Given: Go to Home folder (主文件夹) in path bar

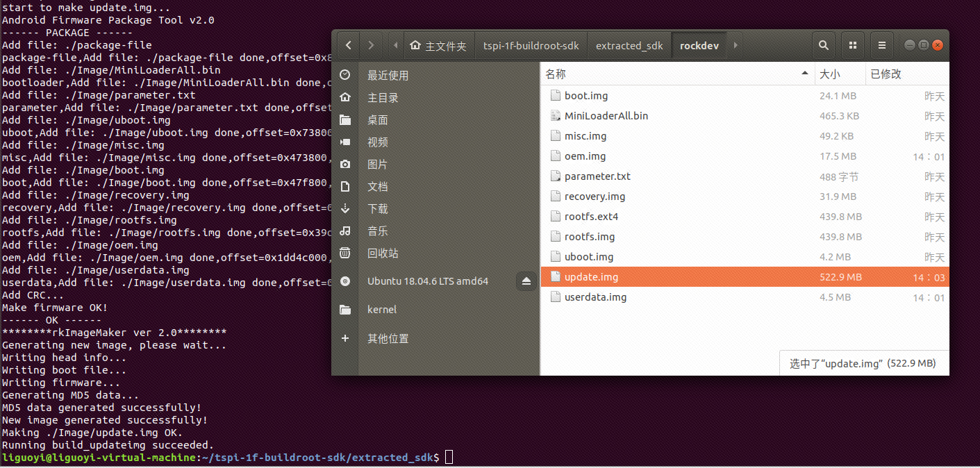Looking at the screenshot, I should click(438, 46).
